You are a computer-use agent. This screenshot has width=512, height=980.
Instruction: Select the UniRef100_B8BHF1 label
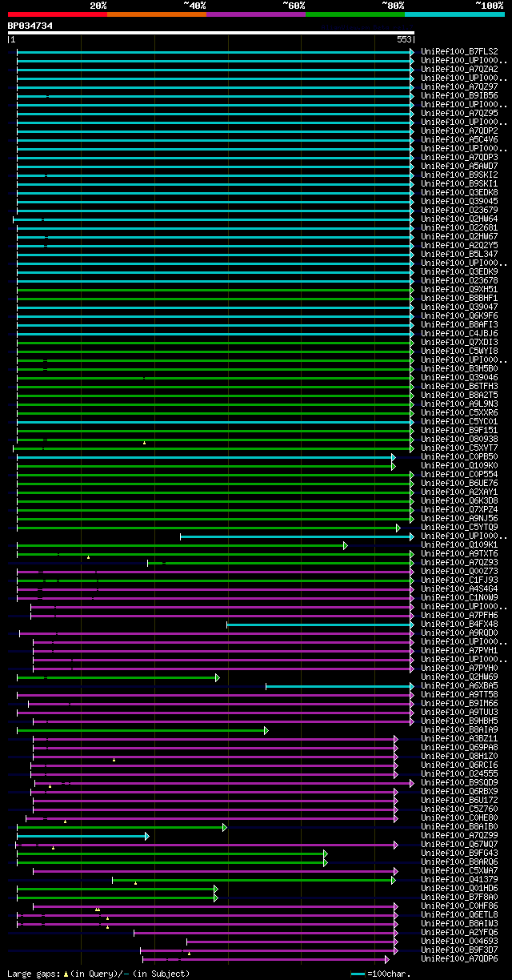click(460, 299)
